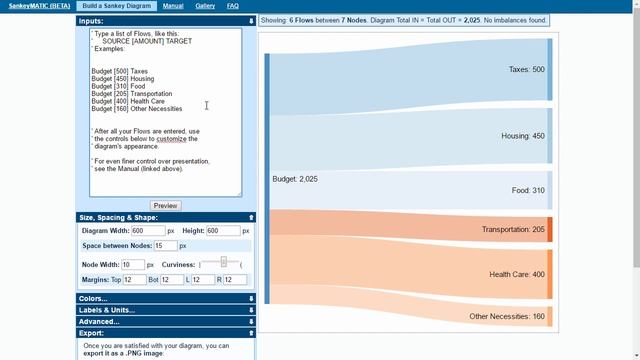This screenshot has height=360, width=640.
Task: Collapse the Export section arrow
Action: click(251, 333)
